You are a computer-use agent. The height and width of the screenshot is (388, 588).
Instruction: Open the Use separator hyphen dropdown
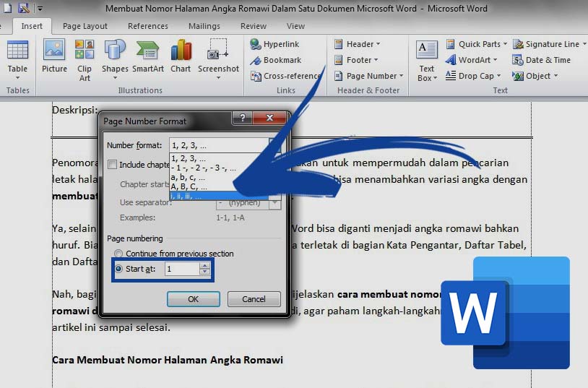pos(275,202)
